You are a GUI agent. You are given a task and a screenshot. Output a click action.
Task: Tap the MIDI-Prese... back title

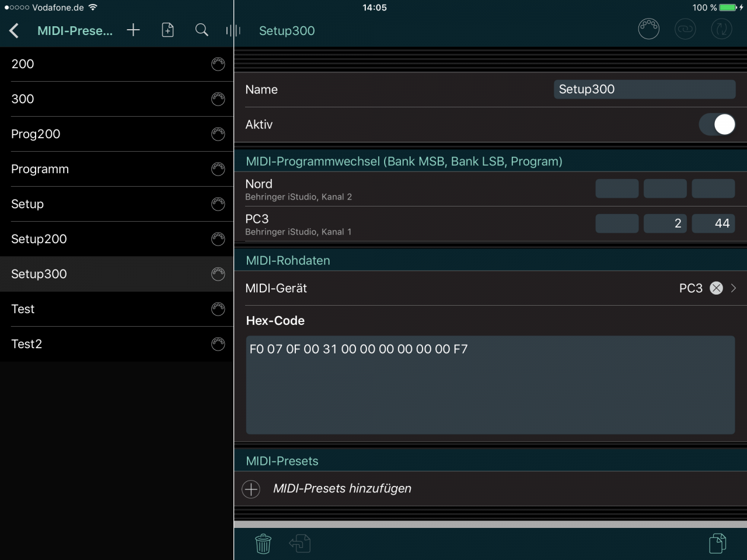click(x=75, y=31)
